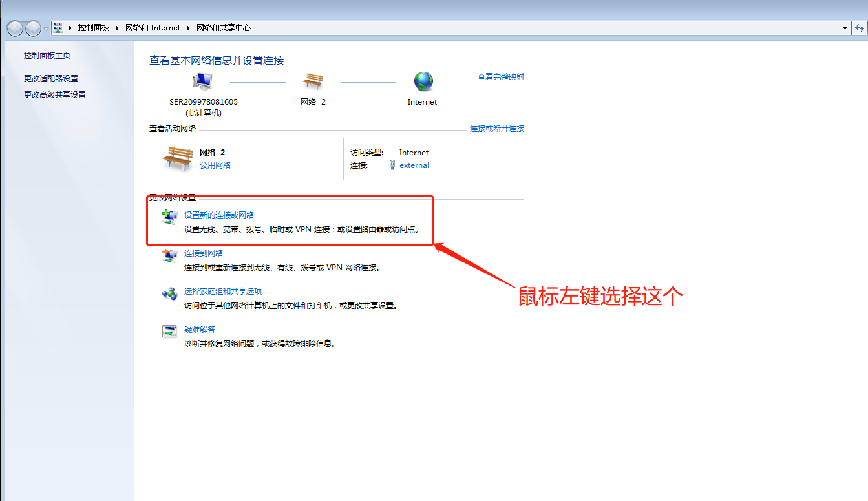
Task: Click the 设置新的连接或网络 icon
Action: tap(169, 218)
